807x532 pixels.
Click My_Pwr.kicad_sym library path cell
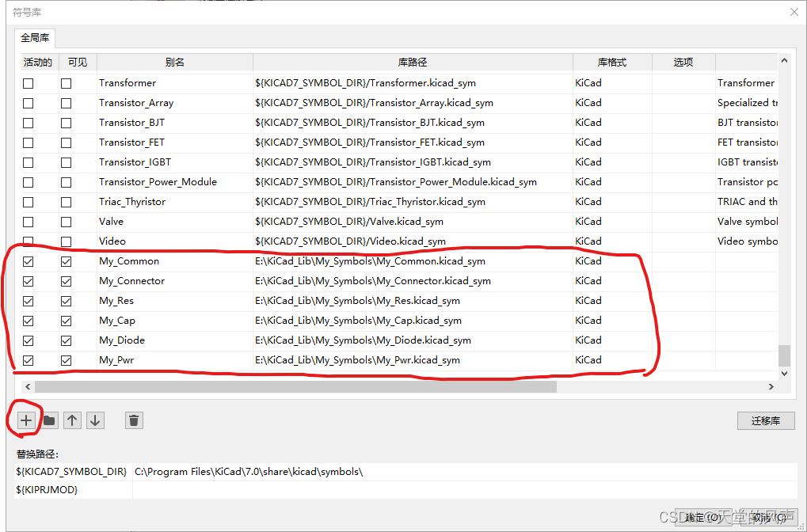click(413, 360)
